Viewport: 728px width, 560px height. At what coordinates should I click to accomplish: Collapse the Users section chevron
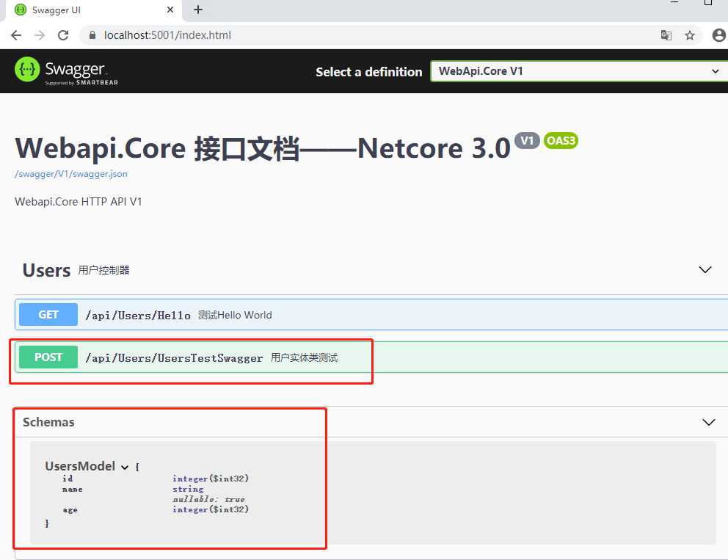click(x=705, y=270)
